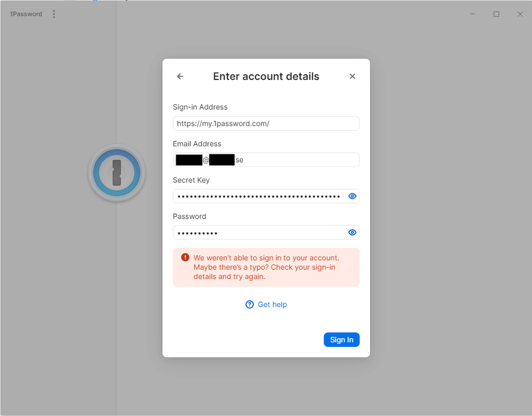Open the three-dot menu beside 1Password
Screen dimensions: 532x416
click(x=54, y=14)
